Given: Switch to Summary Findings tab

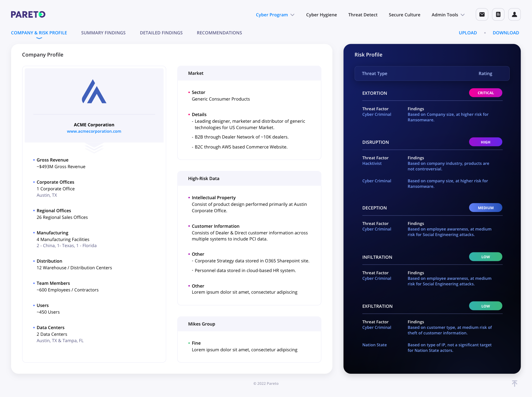Looking at the screenshot, I should pos(103,33).
